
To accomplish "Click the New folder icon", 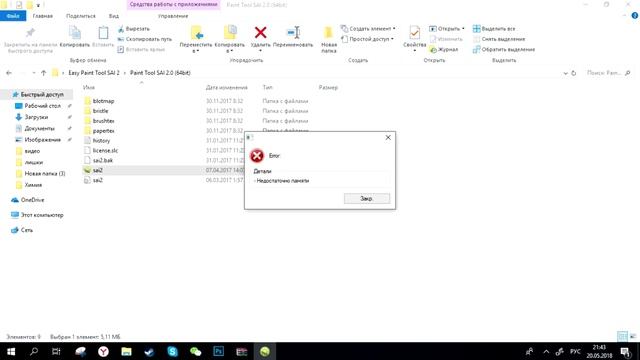I will (x=329, y=33).
